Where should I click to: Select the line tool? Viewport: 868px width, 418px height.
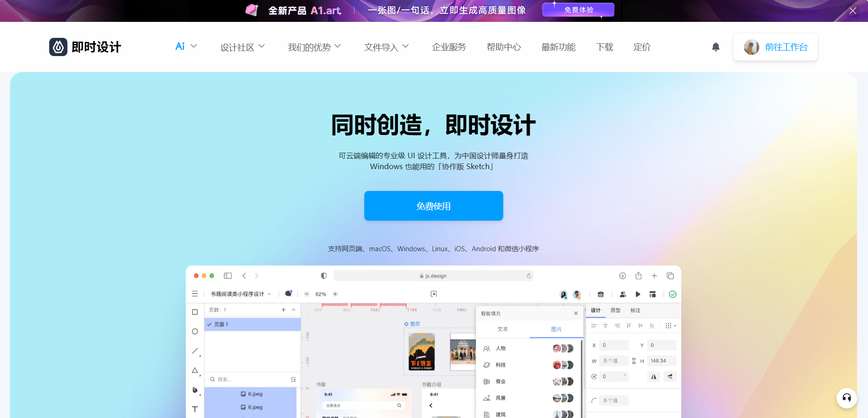pyautogui.click(x=195, y=351)
